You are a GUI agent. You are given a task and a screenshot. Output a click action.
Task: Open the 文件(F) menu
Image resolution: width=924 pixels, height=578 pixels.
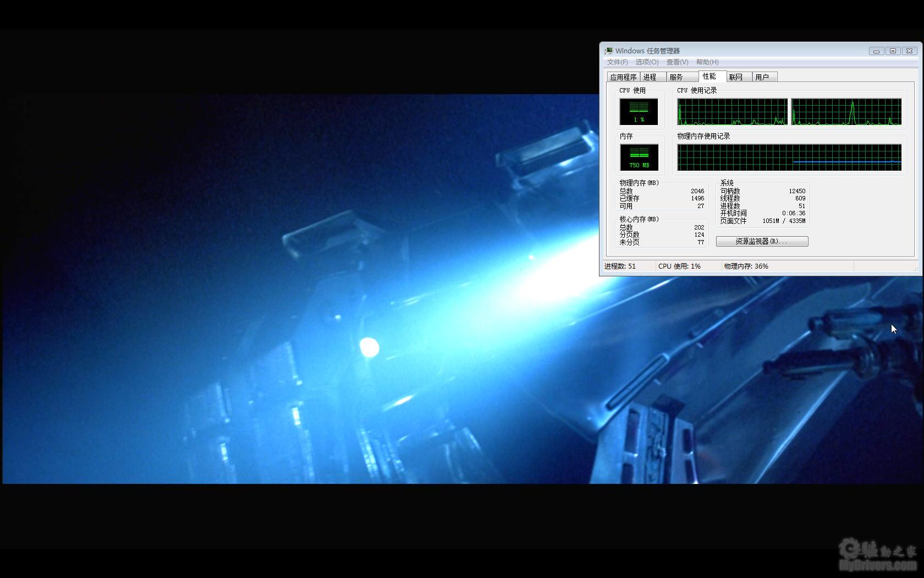(x=617, y=62)
